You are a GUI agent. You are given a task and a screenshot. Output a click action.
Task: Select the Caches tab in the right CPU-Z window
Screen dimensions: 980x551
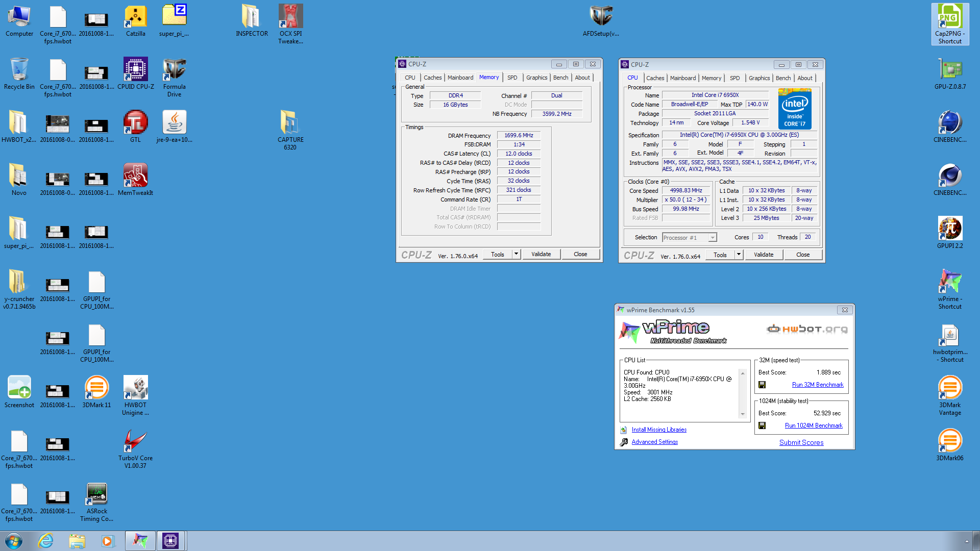655,78
